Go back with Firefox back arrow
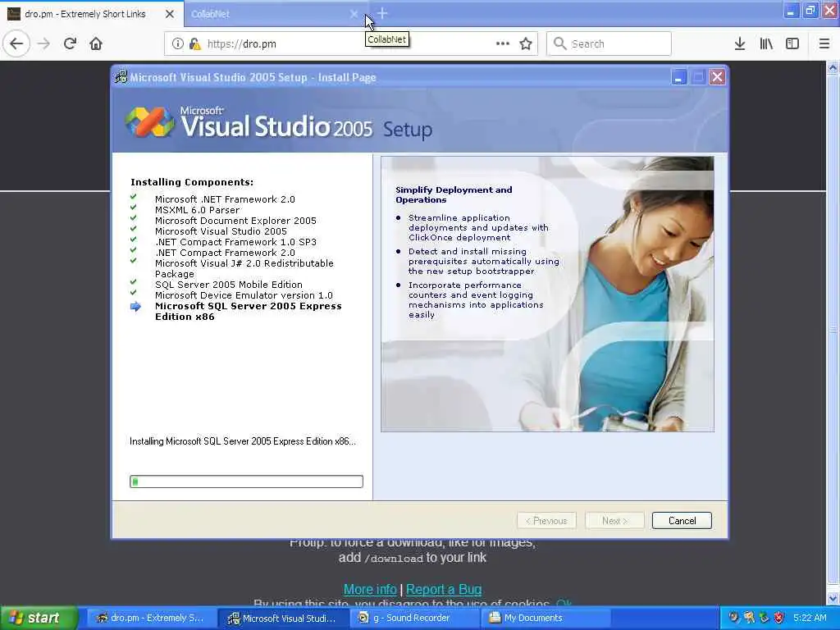The height and width of the screenshot is (630, 840). tap(16, 44)
